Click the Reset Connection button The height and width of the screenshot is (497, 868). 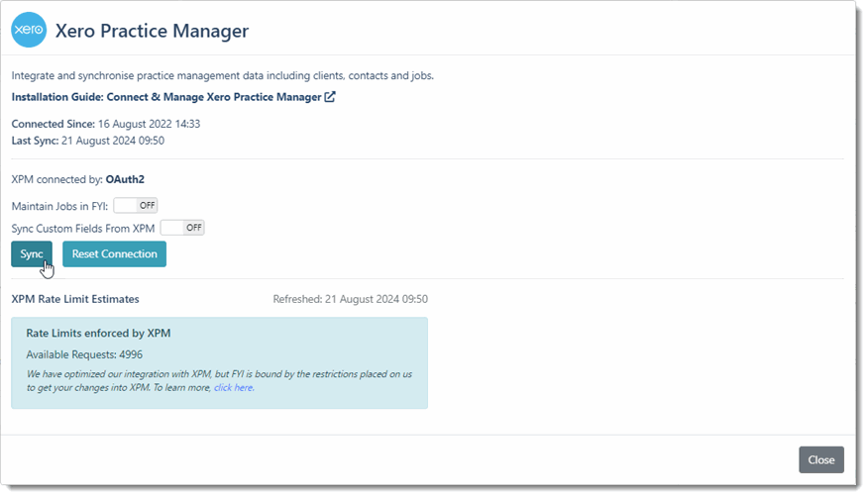click(115, 253)
